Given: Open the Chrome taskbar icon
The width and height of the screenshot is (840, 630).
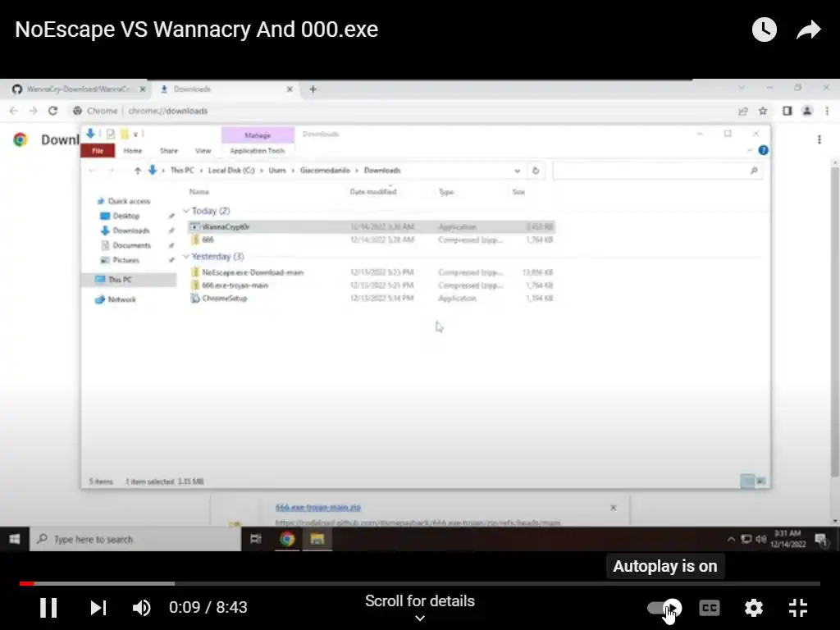Looking at the screenshot, I should pos(287,539).
